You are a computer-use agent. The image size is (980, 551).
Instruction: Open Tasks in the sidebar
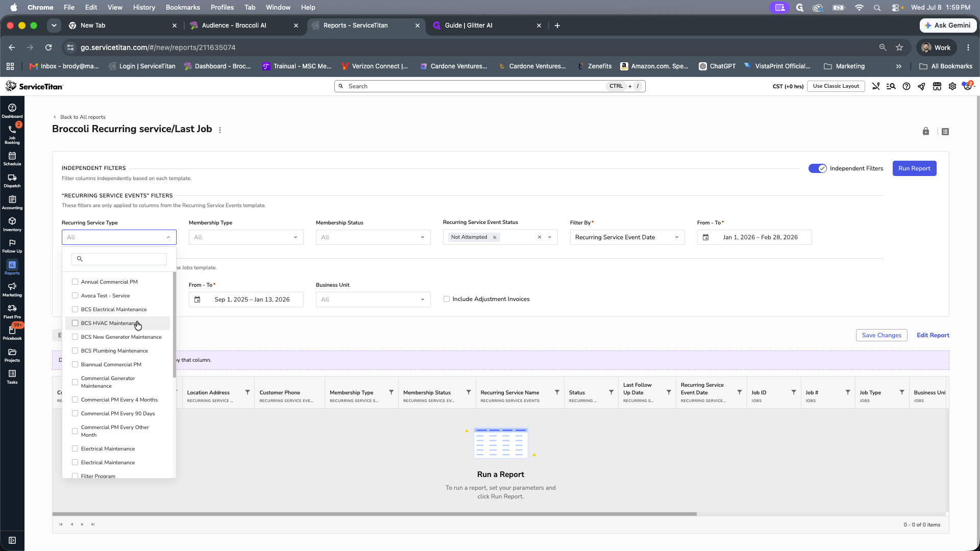tap(12, 377)
